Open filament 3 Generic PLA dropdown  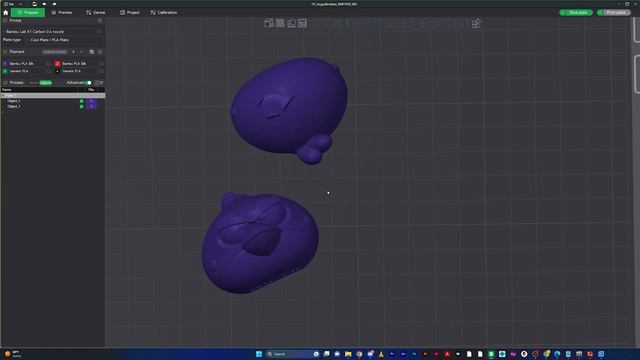[x=27, y=71]
